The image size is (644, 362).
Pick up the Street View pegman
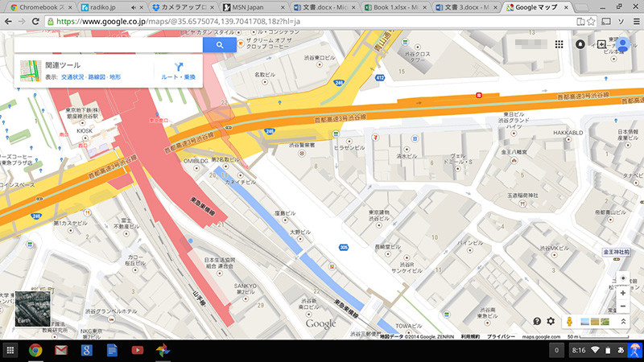(569, 321)
